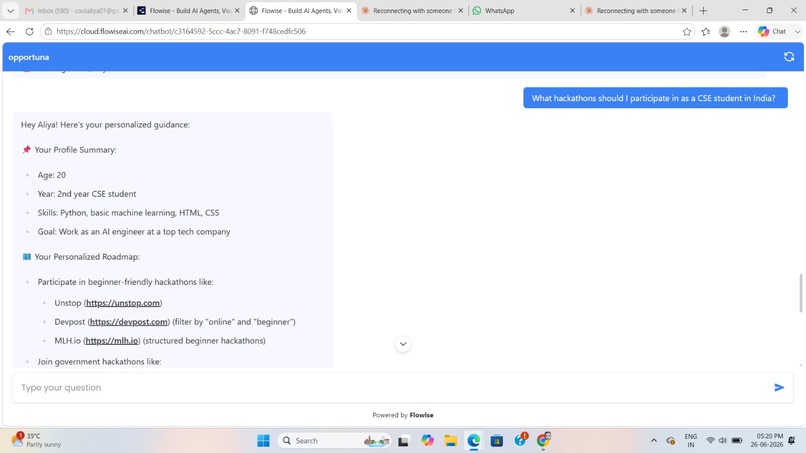The width and height of the screenshot is (806, 453).
Task: Select the Year: 2nd year CSE student line
Action: click(x=87, y=194)
